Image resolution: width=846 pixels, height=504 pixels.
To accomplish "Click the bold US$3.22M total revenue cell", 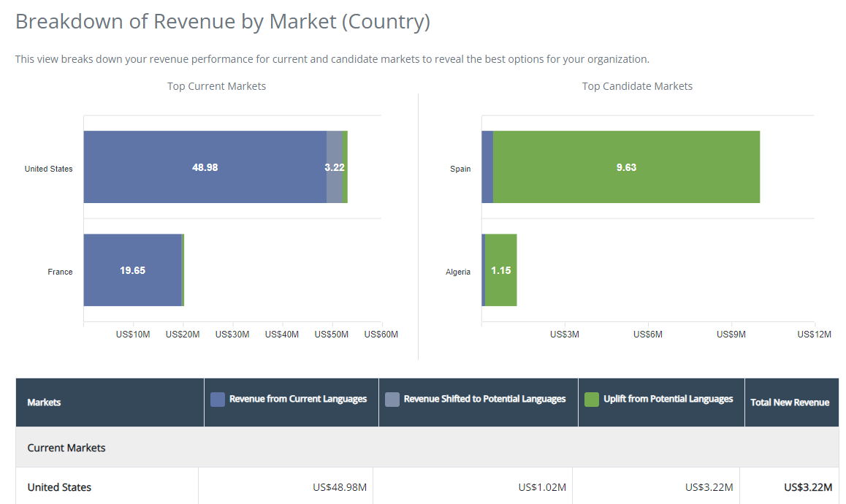I will 807,487.
